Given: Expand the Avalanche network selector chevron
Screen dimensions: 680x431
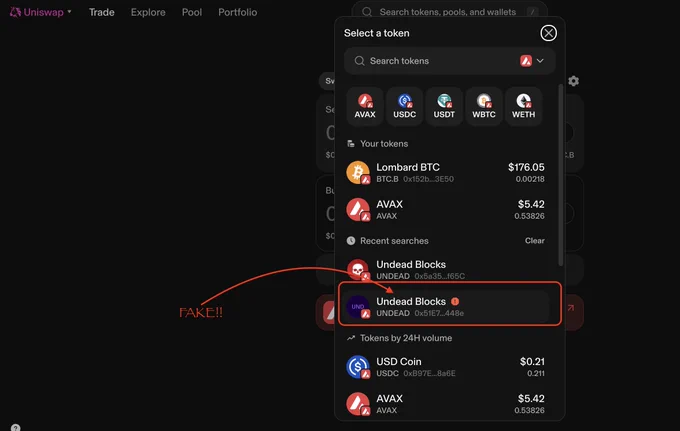Looking at the screenshot, I should (x=540, y=61).
